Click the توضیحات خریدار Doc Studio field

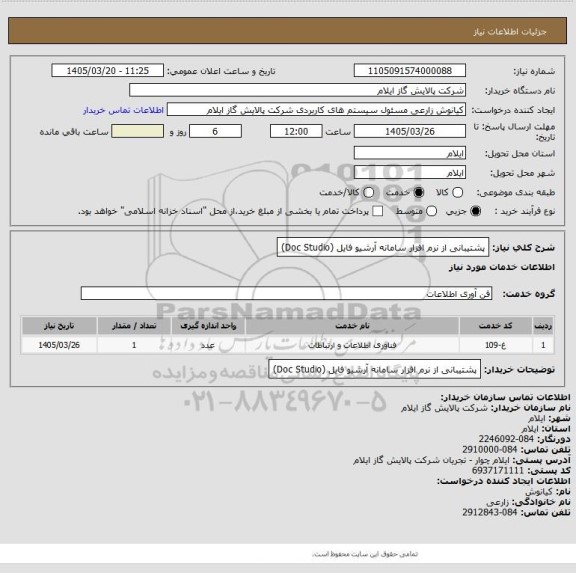[x=374, y=369]
